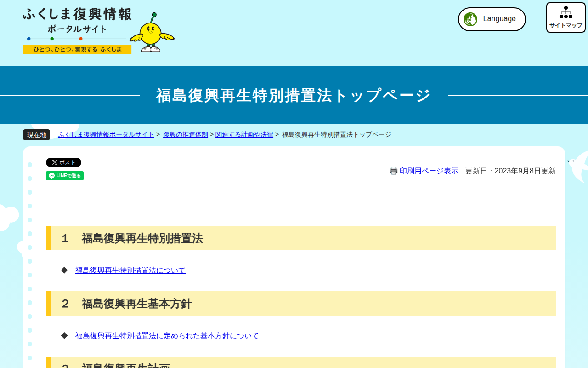Open the Language selection button

click(x=492, y=19)
